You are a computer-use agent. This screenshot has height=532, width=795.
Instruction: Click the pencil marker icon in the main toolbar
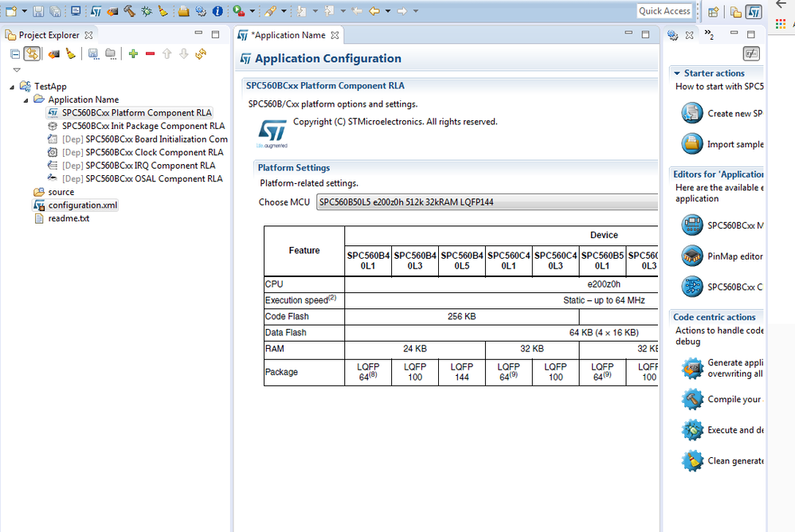[x=271, y=10]
